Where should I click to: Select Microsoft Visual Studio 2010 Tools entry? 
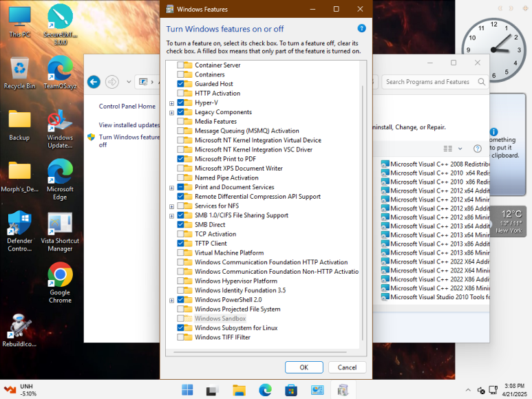pyautogui.click(x=435, y=297)
